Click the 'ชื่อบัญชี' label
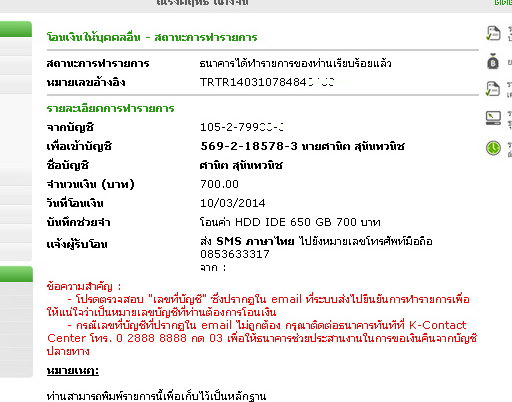This screenshot has width=512, height=402. point(68,165)
